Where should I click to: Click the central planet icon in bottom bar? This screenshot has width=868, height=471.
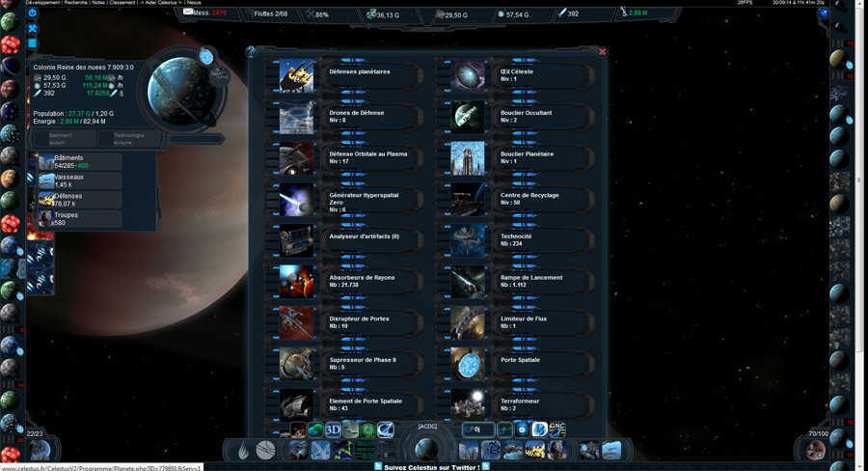coord(426,450)
